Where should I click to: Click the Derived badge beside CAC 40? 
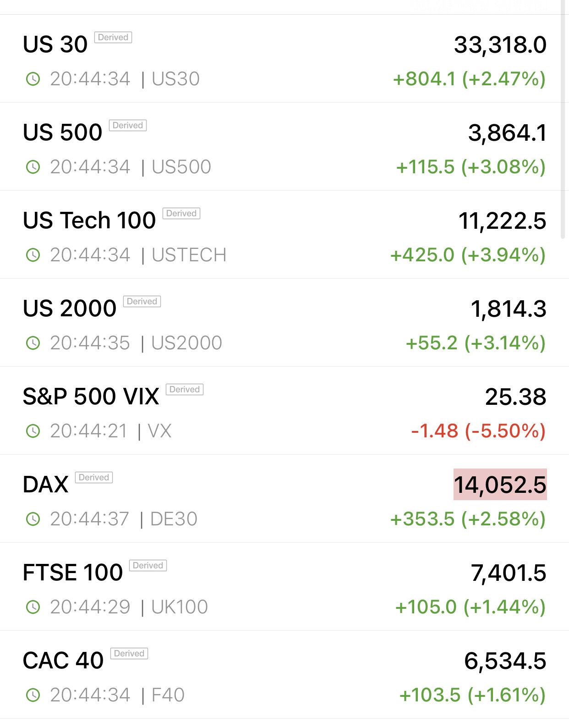pos(129,653)
